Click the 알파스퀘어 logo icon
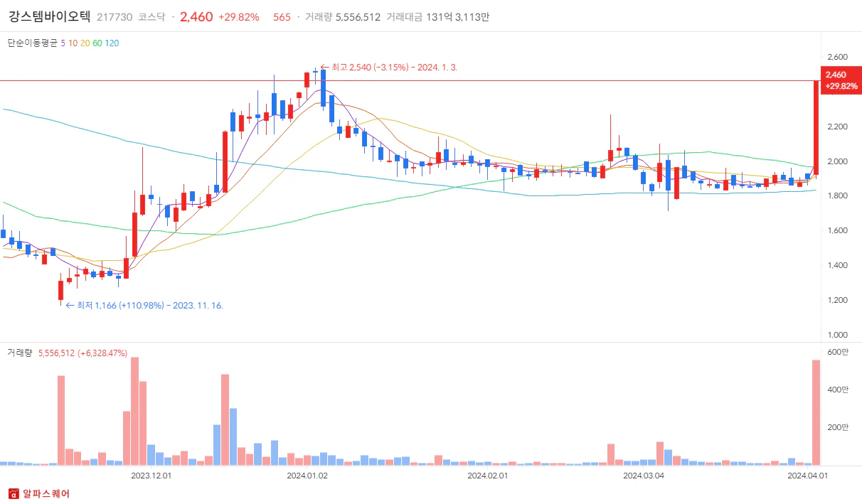Screen dimensions: 862x504 click(x=14, y=493)
